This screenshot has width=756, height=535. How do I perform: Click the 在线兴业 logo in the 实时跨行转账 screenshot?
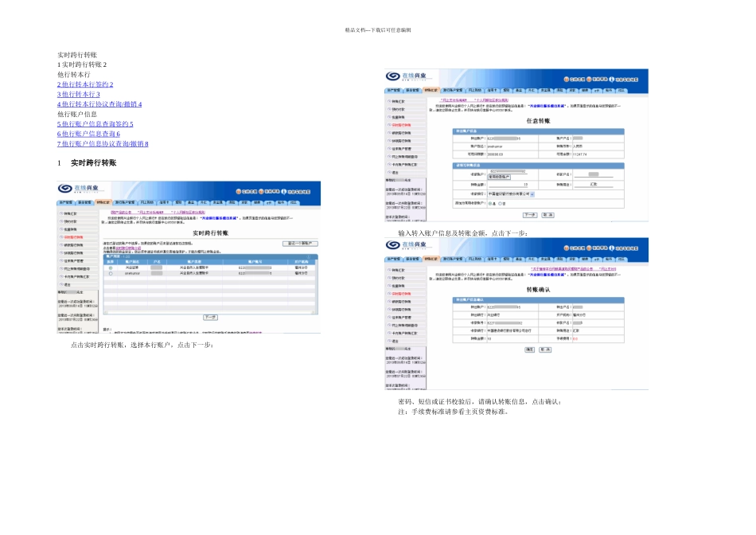point(78,188)
